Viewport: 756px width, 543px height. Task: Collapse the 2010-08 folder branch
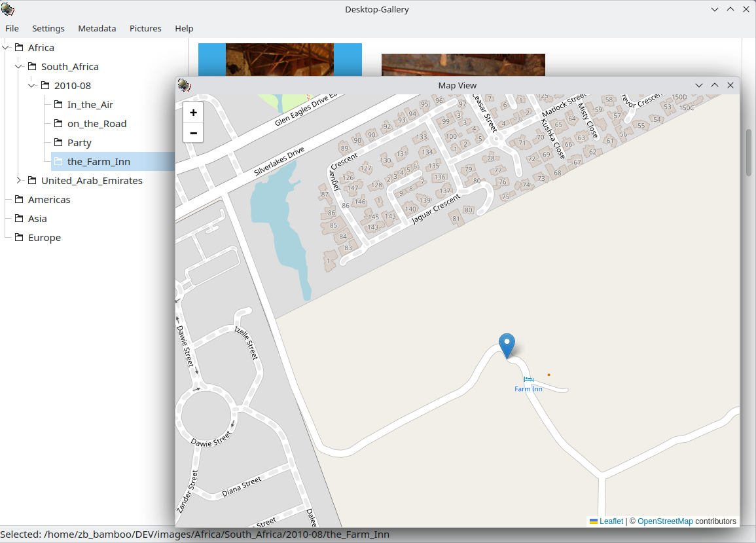coord(31,85)
